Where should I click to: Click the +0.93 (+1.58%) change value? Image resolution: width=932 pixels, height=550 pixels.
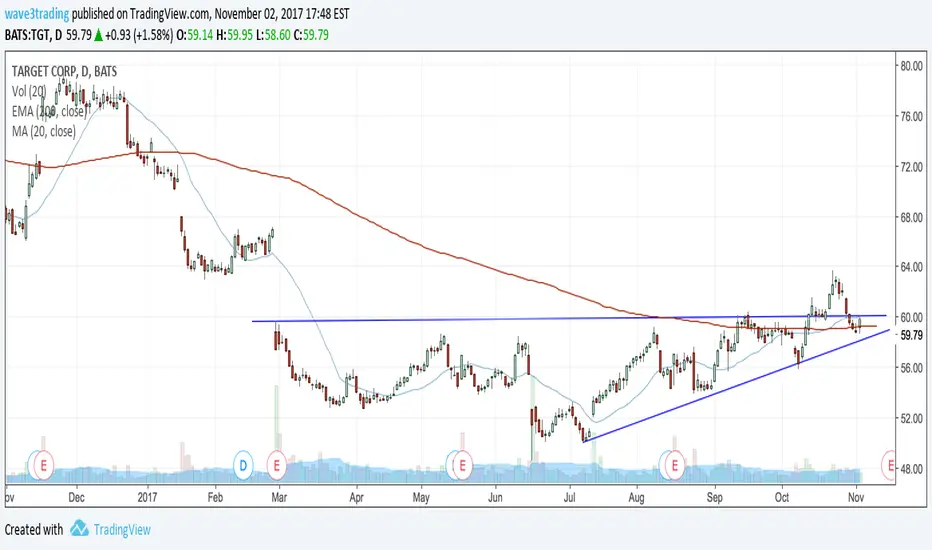point(139,35)
